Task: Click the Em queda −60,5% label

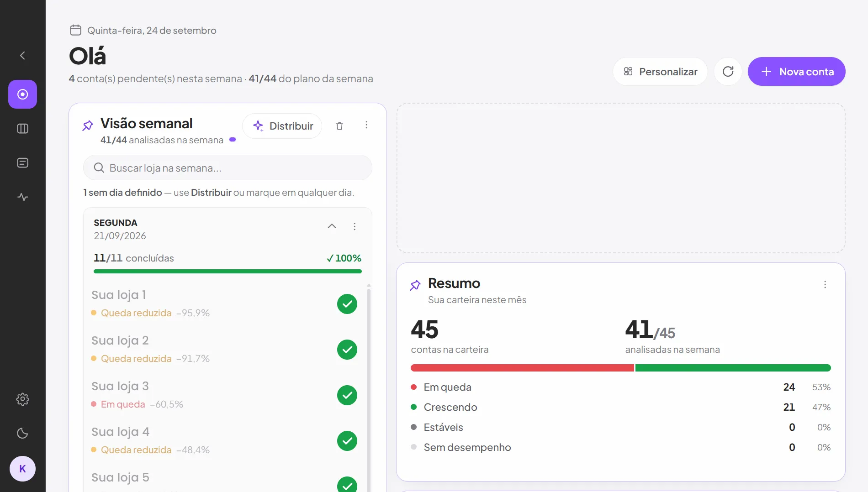Action: [137, 404]
